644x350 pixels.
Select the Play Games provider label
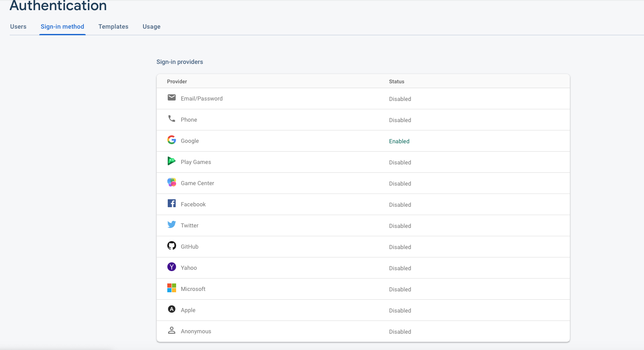[196, 162]
